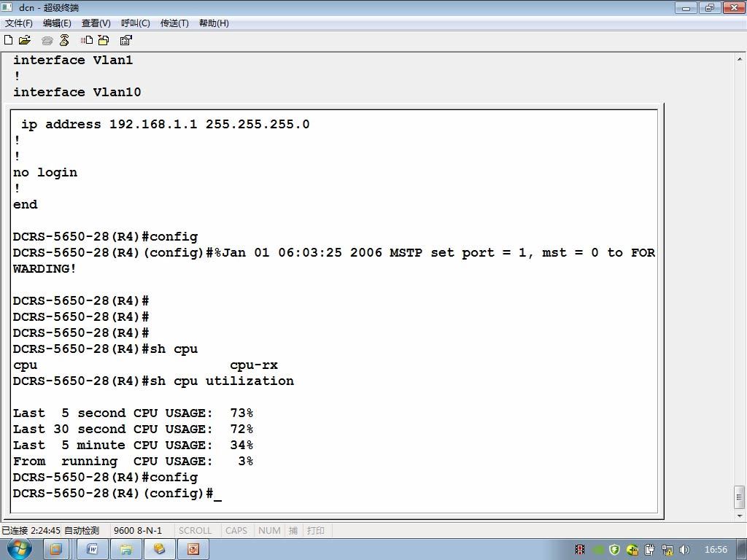The height and width of the screenshot is (560, 747).
Task: Open the orange app taskbar button
Action: 55,550
